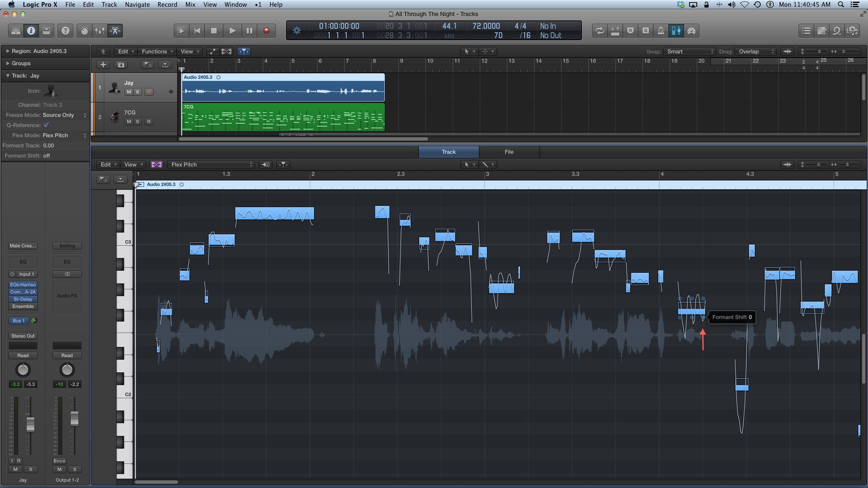
Task: Stop playback with the Stop button
Action: click(x=214, y=30)
